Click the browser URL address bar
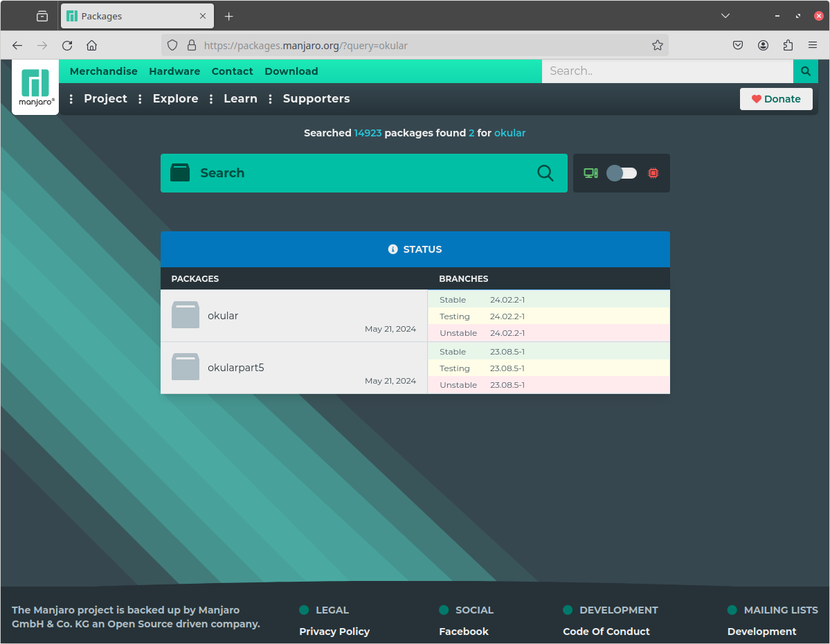The image size is (830, 644). (x=415, y=46)
